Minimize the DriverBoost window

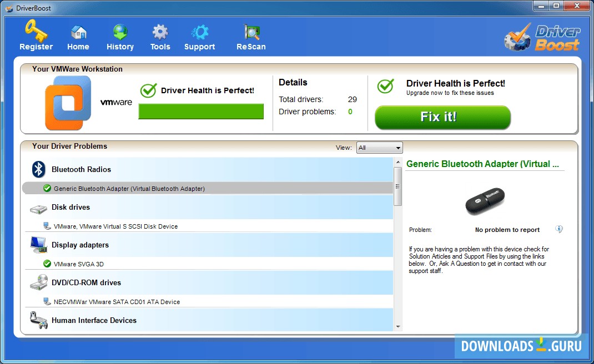[x=541, y=6]
